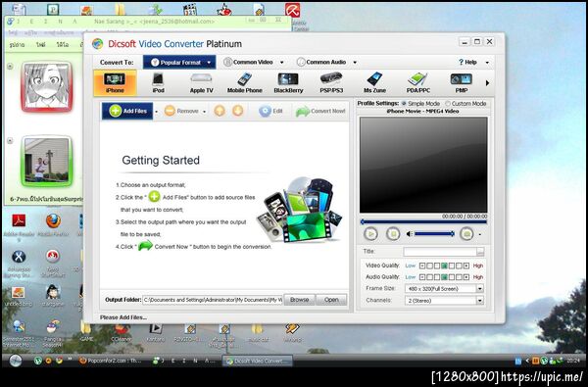Start conversion with Convert Now

coord(320,111)
